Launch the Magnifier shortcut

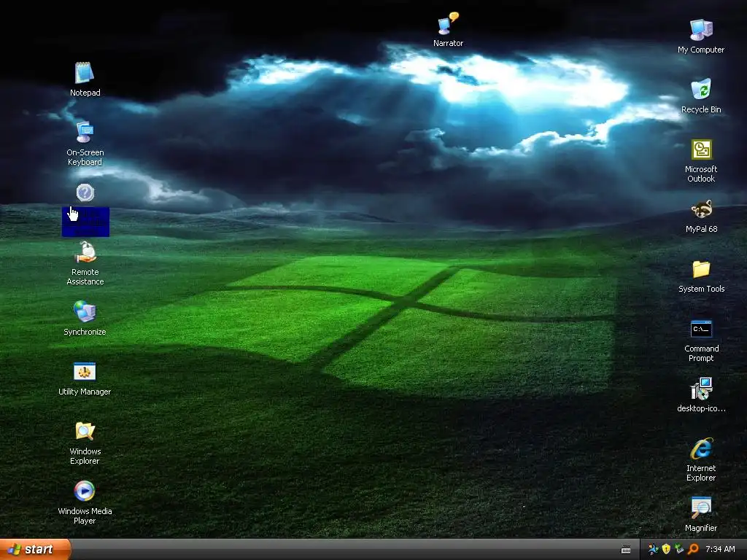point(701,514)
